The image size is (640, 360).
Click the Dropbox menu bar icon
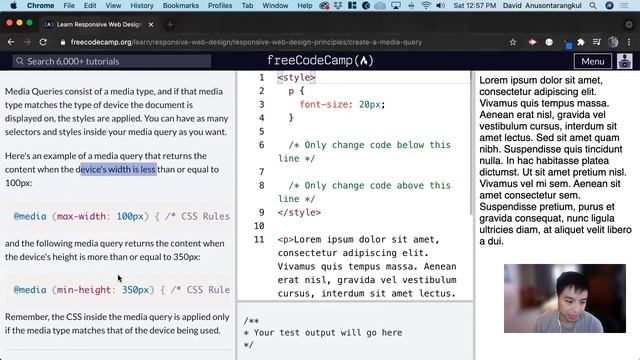pyautogui.click(x=338, y=6)
